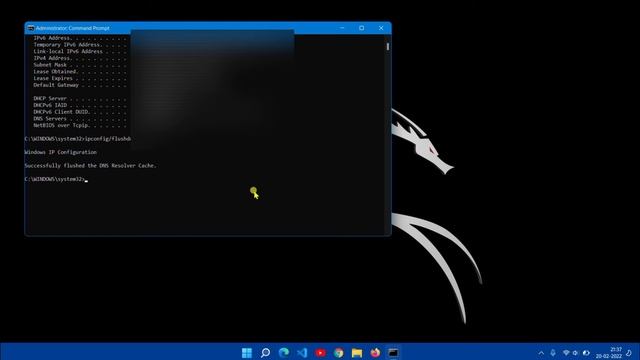Click the 'Successfully flushed the DNS Resolver Cache' line
The image size is (640, 360).
(x=90, y=166)
